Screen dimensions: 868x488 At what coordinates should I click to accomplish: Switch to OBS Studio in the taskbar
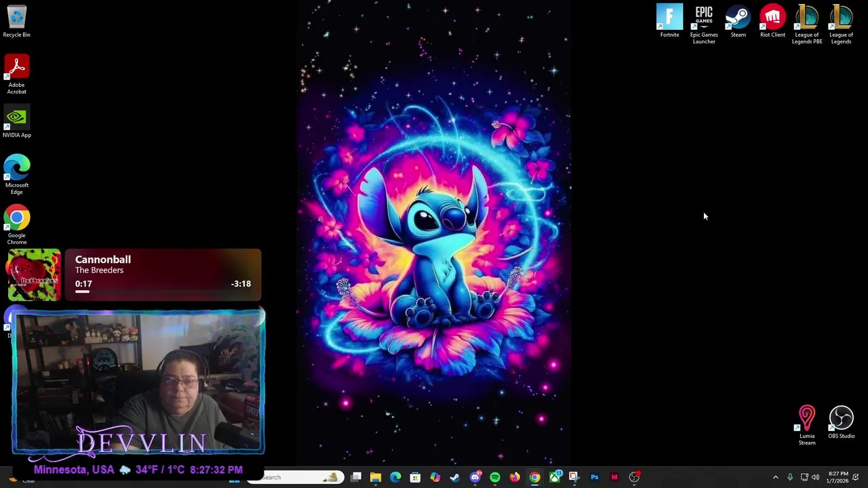(634, 477)
